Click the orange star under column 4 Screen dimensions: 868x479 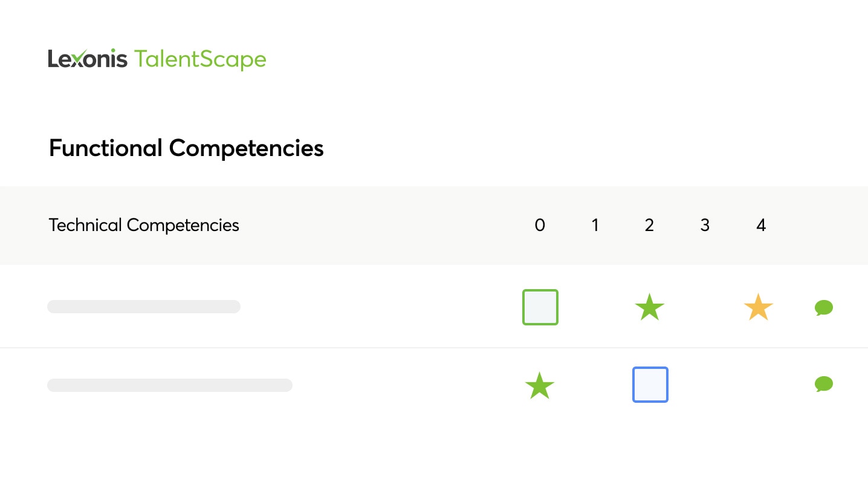(758, 307)
